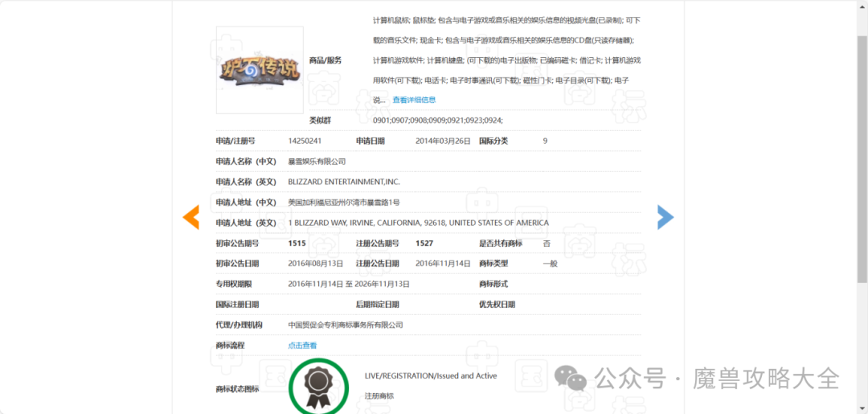Click the 商品/服务 field label

[325, 60]
